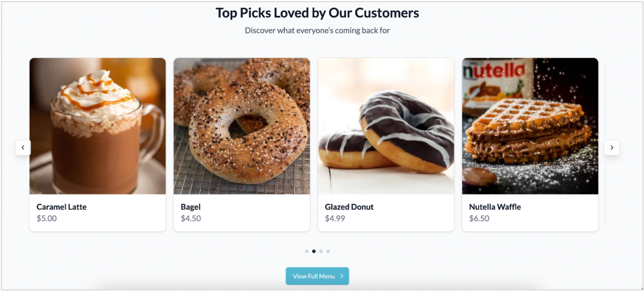Open the Bagel item name
The width and height of the screenshot is (644, 292).
191,207
